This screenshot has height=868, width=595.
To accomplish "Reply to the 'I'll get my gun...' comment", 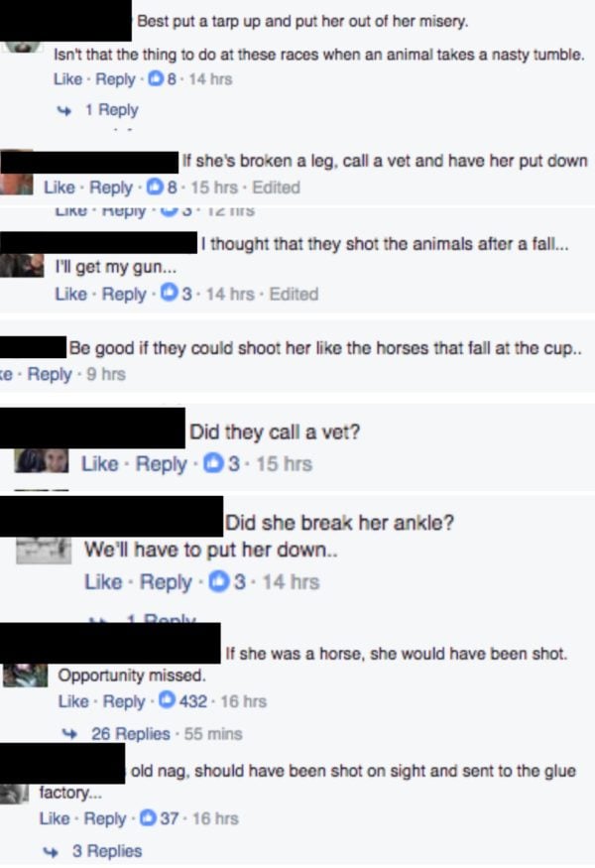I will click(123, 294).
